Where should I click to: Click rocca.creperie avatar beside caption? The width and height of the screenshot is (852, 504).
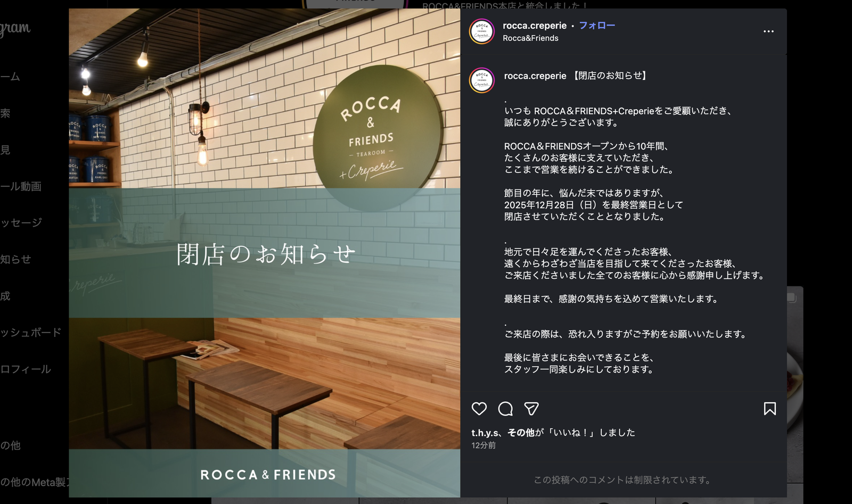pyautogui.click(x=481, y=80)
